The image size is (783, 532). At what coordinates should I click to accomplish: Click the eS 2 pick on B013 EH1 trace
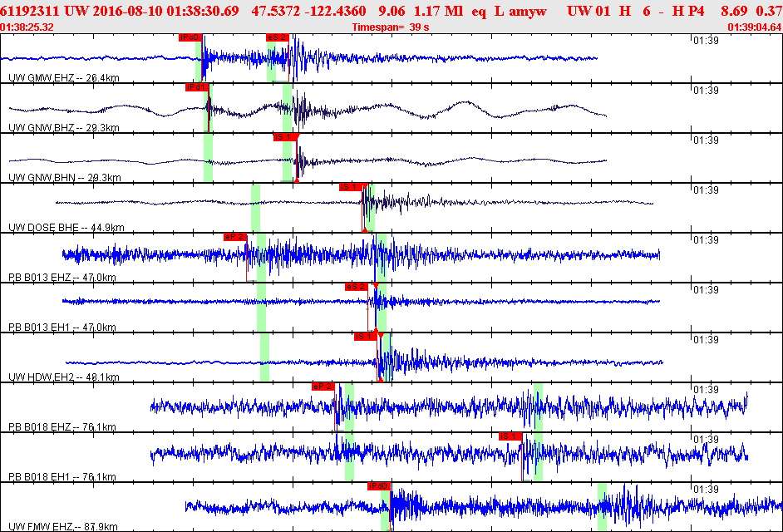point(356,287)
